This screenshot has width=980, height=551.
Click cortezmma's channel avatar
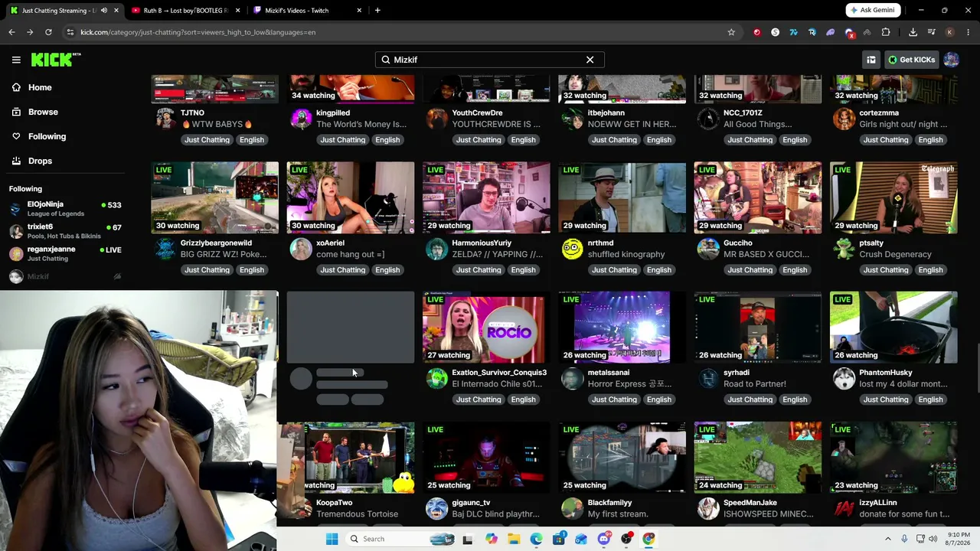tap(844, 119)
